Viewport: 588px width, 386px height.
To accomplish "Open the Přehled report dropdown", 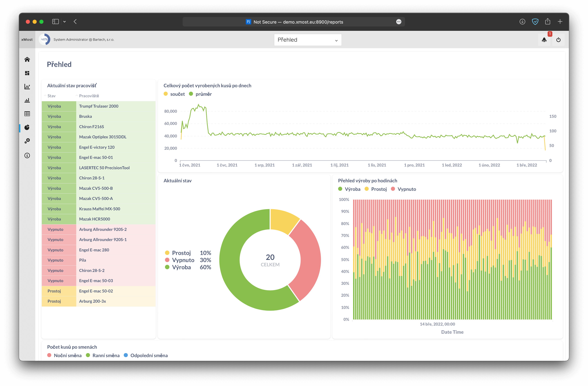I will click(308, 40).
